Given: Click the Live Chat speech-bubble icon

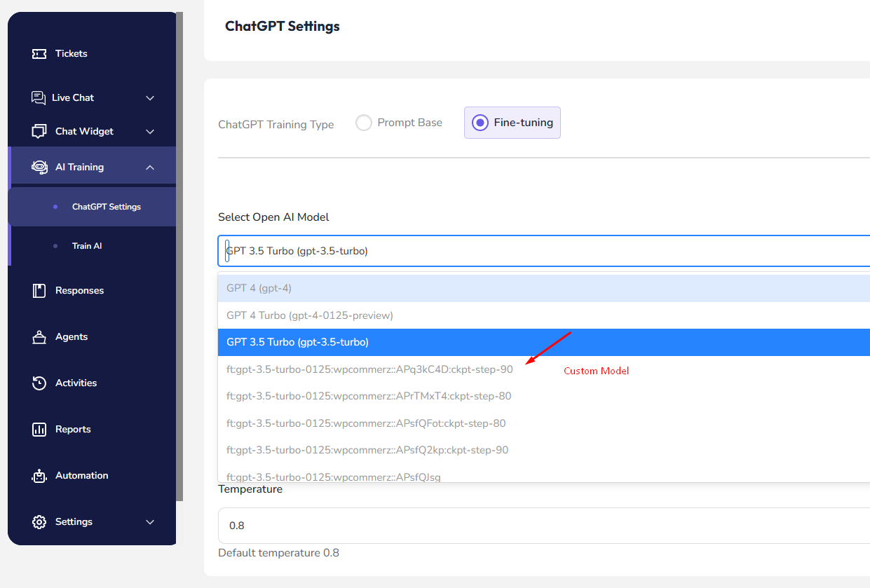Looking at the screenshot, I should point(39,97).
